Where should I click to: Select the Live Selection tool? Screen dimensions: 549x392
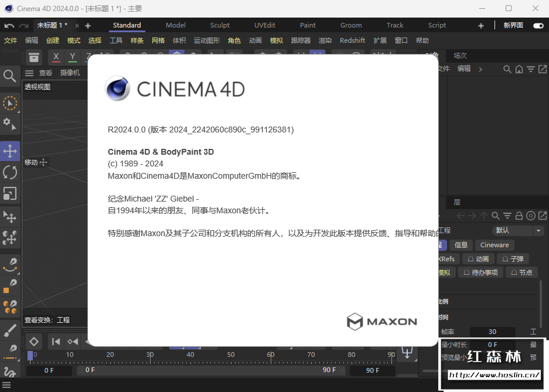10,103
